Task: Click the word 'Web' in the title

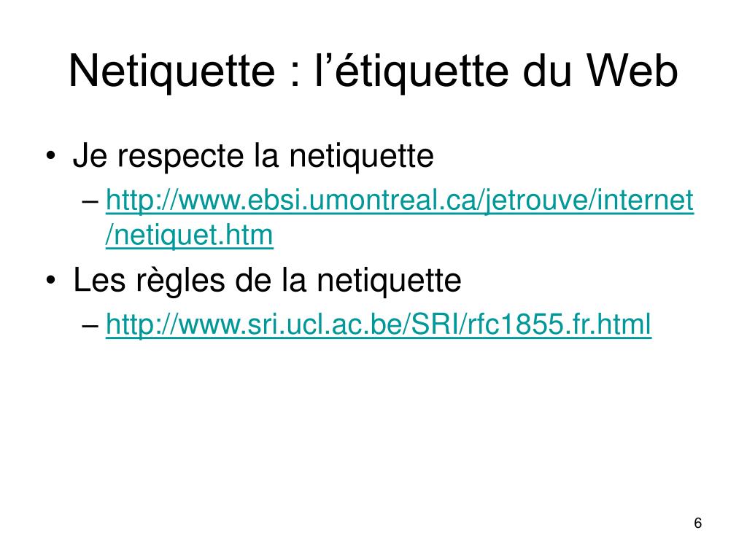Action: click(x=632, y=71)
